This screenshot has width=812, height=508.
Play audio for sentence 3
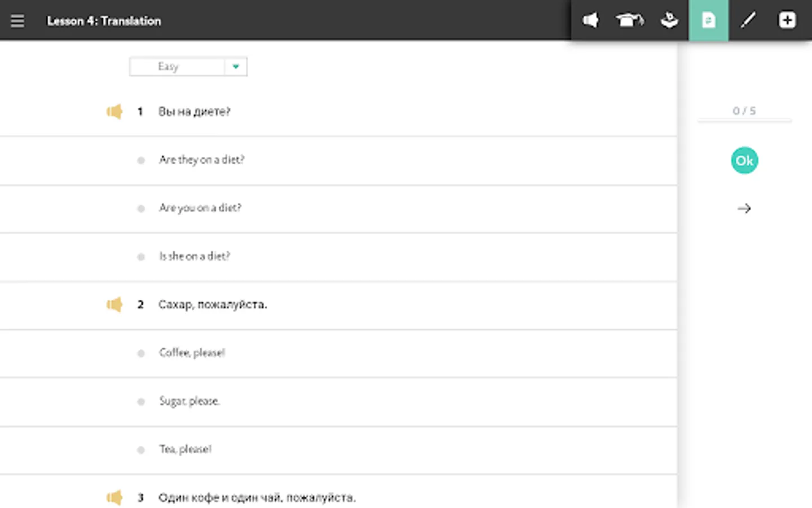114,497
